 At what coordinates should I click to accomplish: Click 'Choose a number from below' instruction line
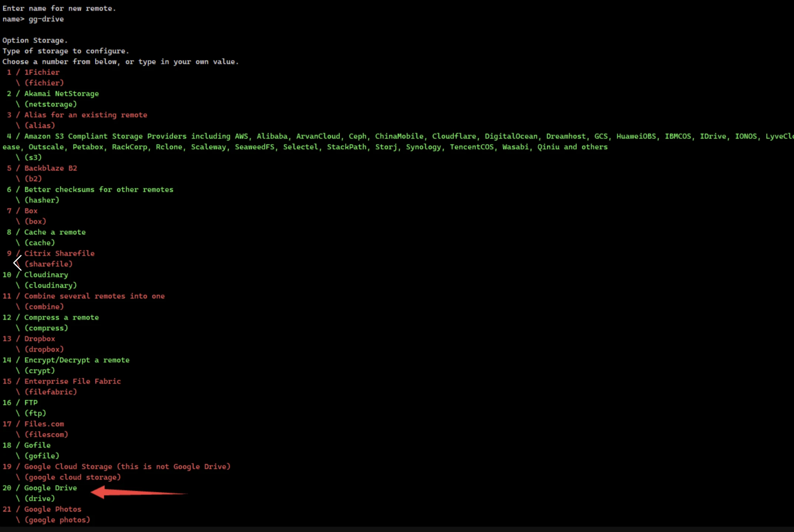(x=121, y=62)
